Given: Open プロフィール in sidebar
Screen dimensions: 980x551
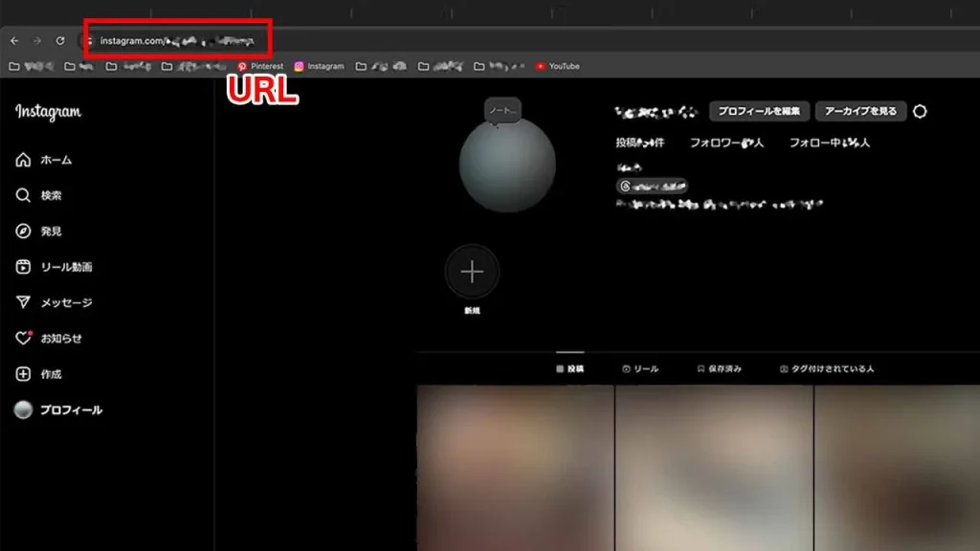Looking at the screenshot, I should coord(58,409).
